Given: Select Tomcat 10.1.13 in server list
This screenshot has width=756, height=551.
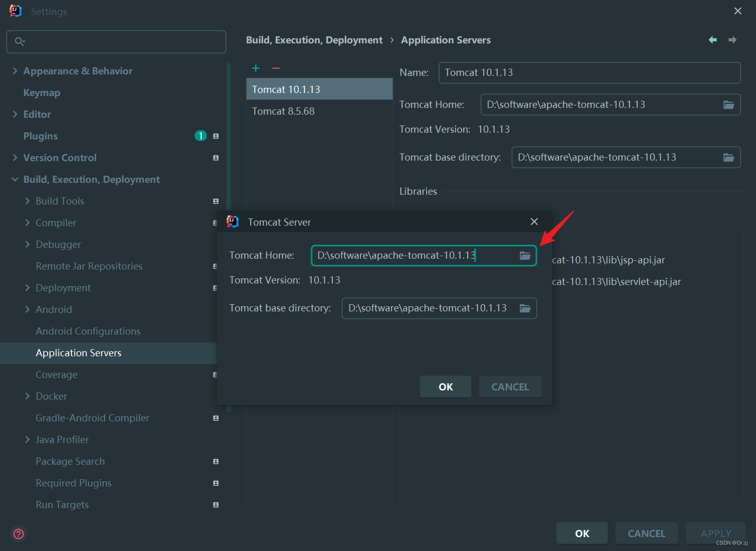Looking at the screenshot, I should pos(319,89).
